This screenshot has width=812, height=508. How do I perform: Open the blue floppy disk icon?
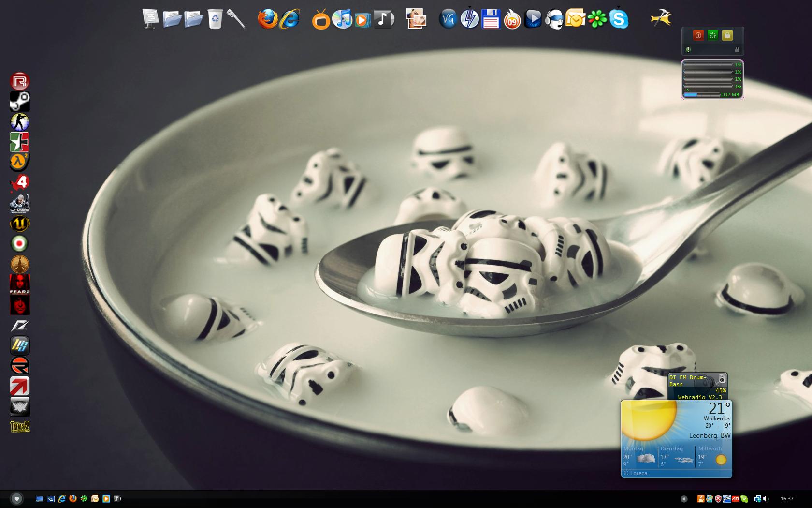(491, 19)
